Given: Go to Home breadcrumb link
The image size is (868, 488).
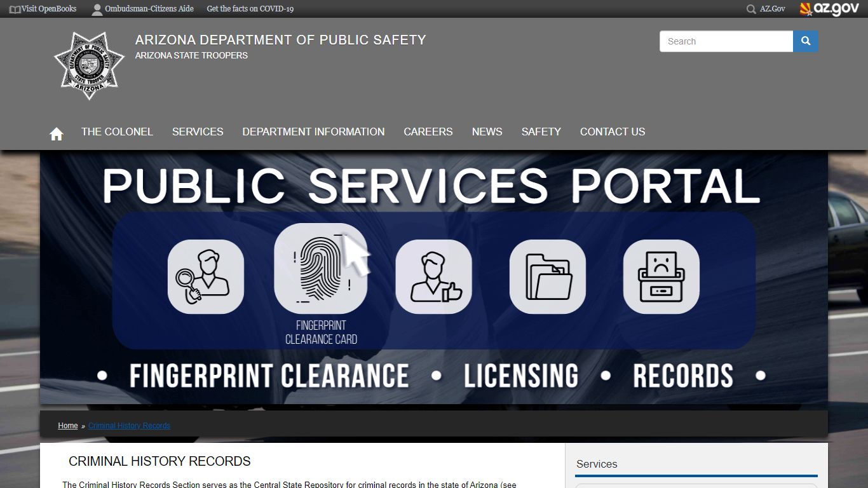Looking at the screenshot, I should point(68,426).
